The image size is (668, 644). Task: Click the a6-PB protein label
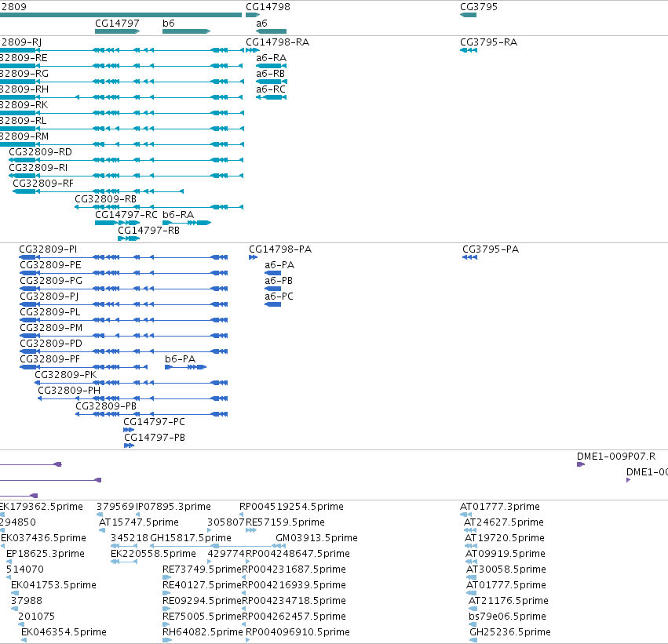(279, 281)
